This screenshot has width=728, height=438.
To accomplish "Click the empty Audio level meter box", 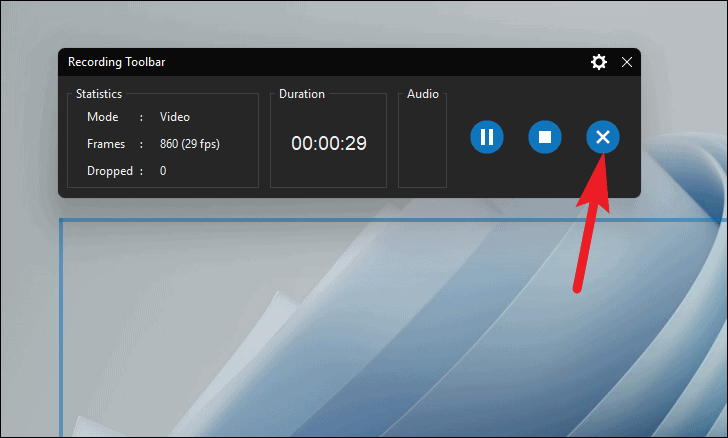I will [422, 143].
